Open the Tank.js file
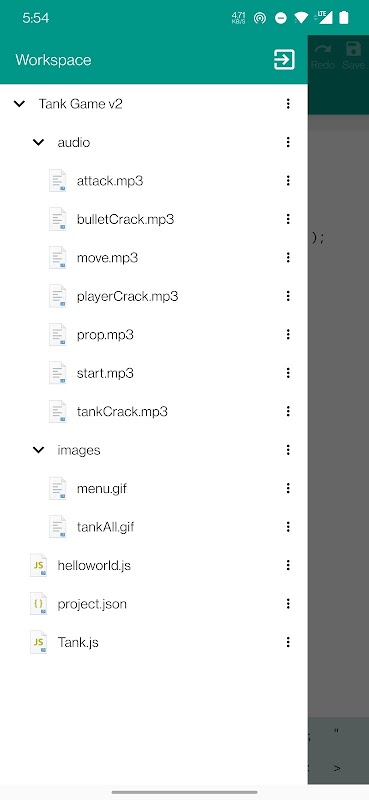 point(78,642)
